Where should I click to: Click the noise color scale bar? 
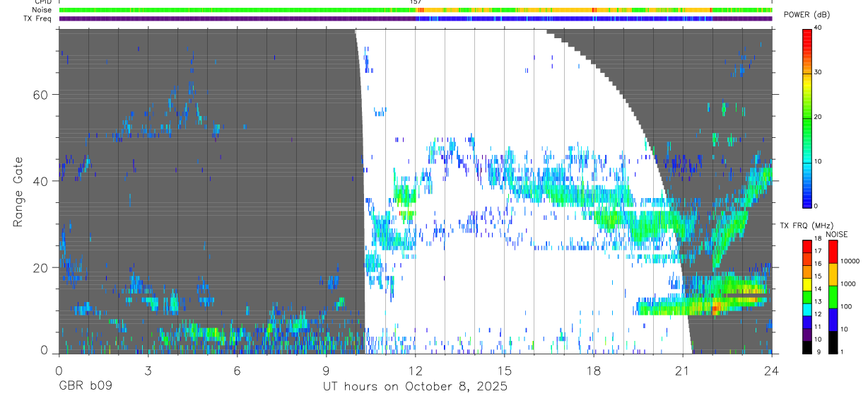pyautogui.click(x=833, y=297)
